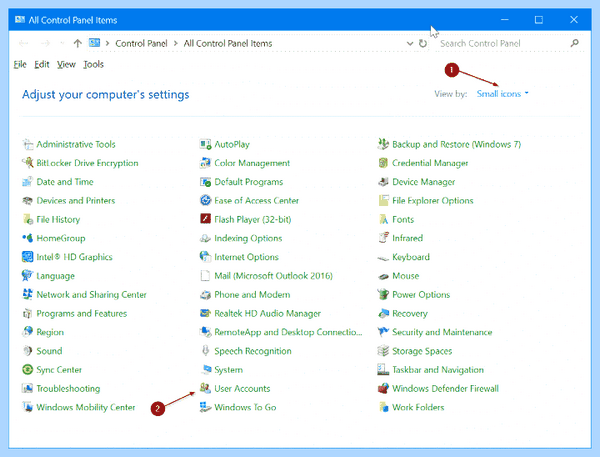Click the AutoPlay icon
The height and width of the screenshot is (457, 600).
205,144
